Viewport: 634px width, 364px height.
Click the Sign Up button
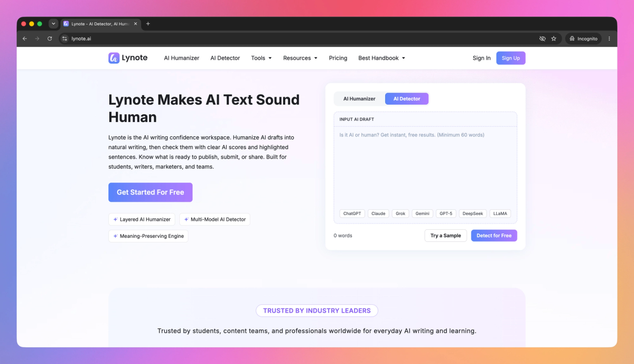510,58
